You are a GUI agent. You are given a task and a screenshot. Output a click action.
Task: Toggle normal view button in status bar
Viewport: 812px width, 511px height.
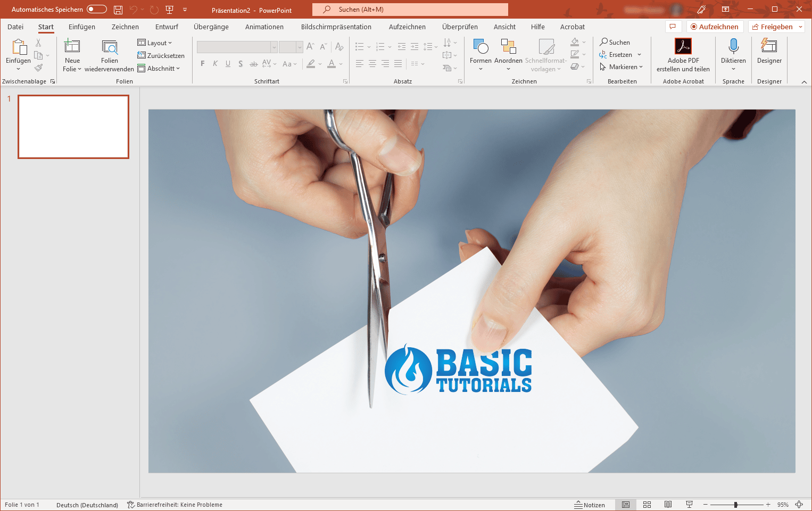tap(626, 505)
